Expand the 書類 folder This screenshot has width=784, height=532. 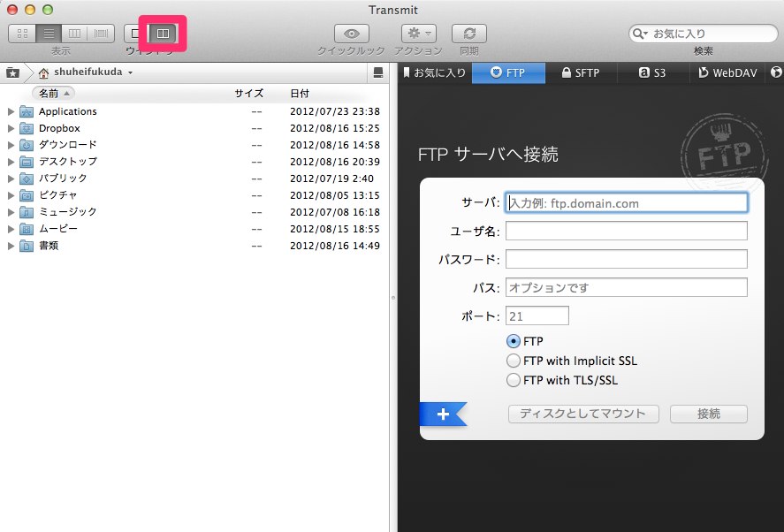tap(11, 246)
